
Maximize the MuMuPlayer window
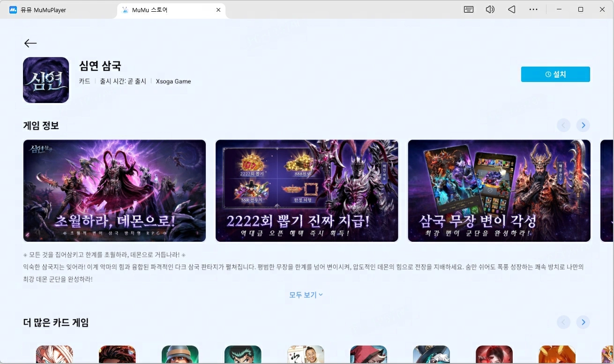point(581,9)
